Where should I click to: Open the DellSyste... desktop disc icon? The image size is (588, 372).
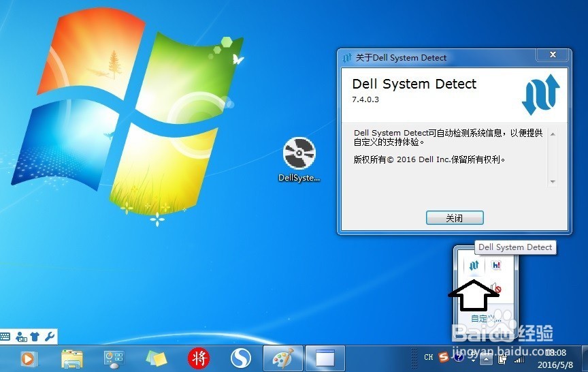[299, 159]
